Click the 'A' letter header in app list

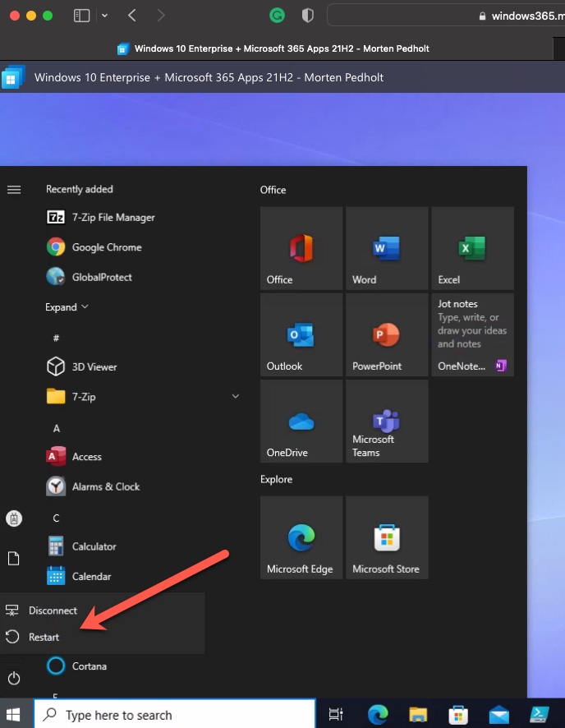(x=56, y=428)
